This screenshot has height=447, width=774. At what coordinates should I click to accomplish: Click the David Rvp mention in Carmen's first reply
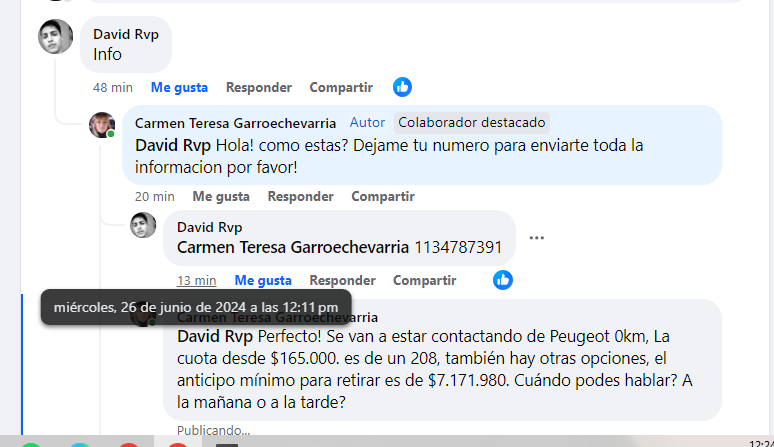pos(173,146)
